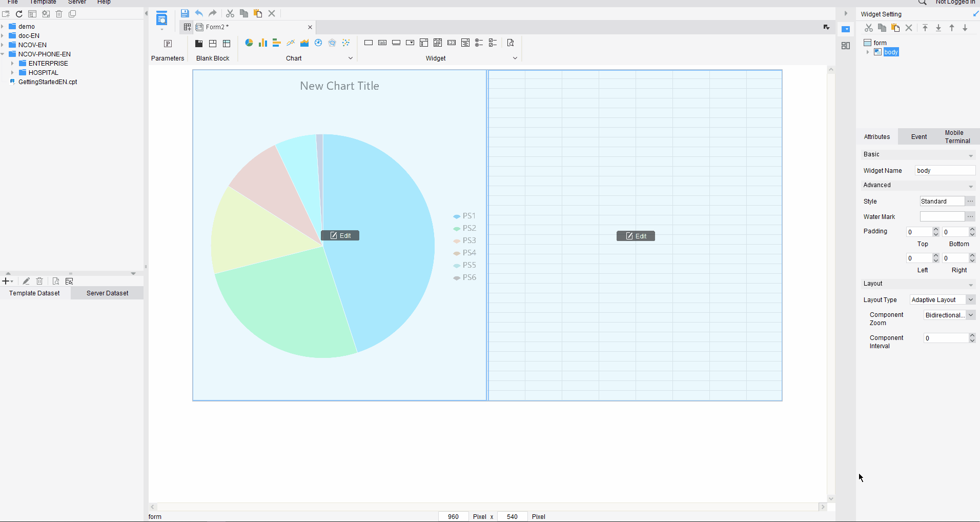
Task: Expand the Chart group dropdown arrow
Action: click(350, 58)
